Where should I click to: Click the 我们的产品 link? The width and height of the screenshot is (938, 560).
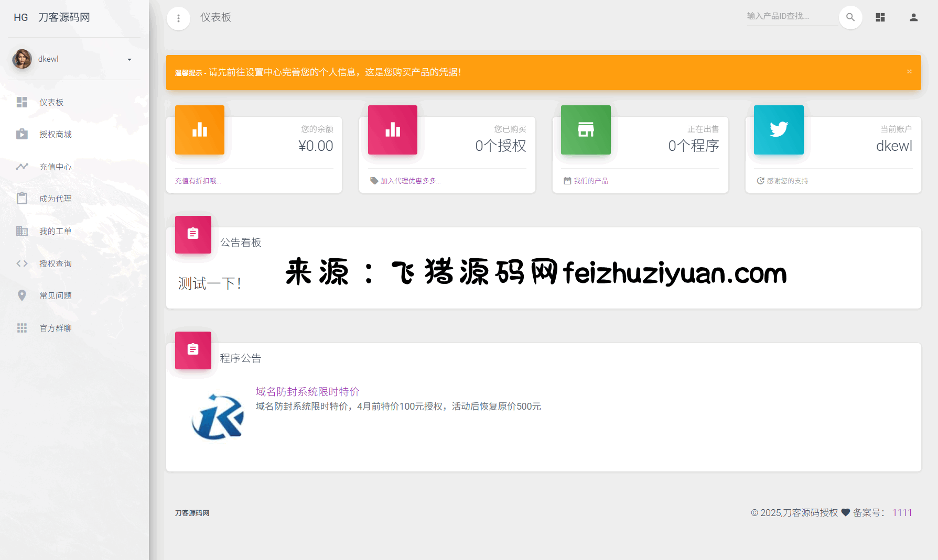[590, 181]
